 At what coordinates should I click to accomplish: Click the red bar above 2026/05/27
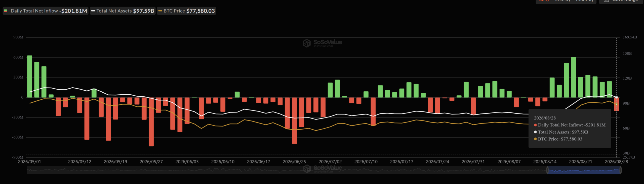tap(151, 122)
